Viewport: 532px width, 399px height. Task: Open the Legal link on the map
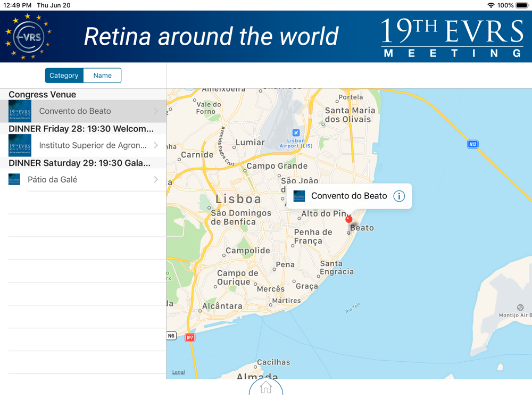click(178, 372)
